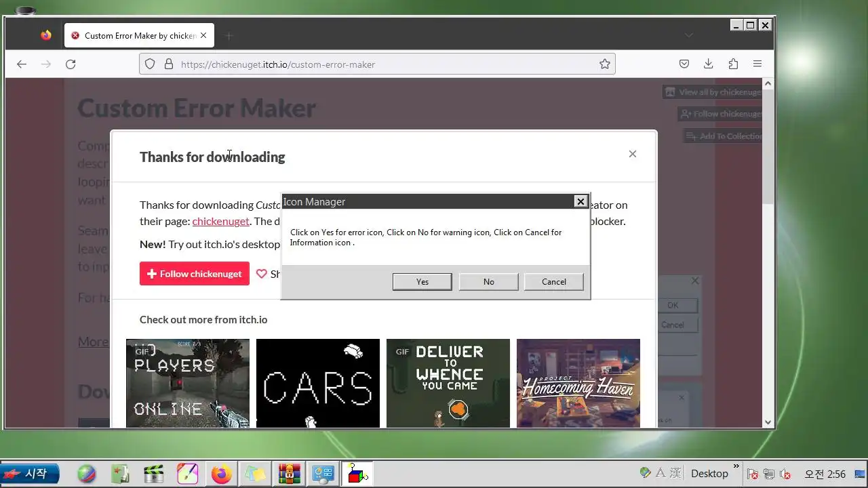
Task: Open 'Deliver to Whence You Came' thumbnail
Action: [x=448, y=383]
